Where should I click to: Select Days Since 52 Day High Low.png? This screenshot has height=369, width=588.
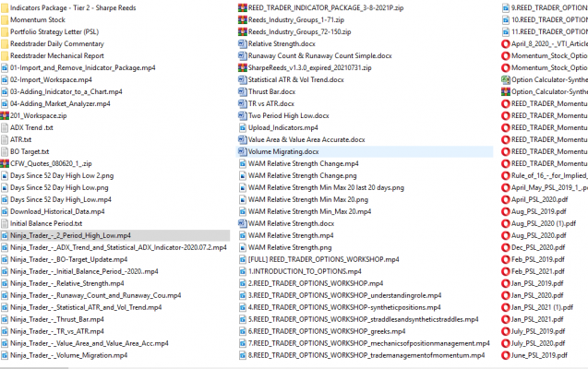(x=59, y=187)
